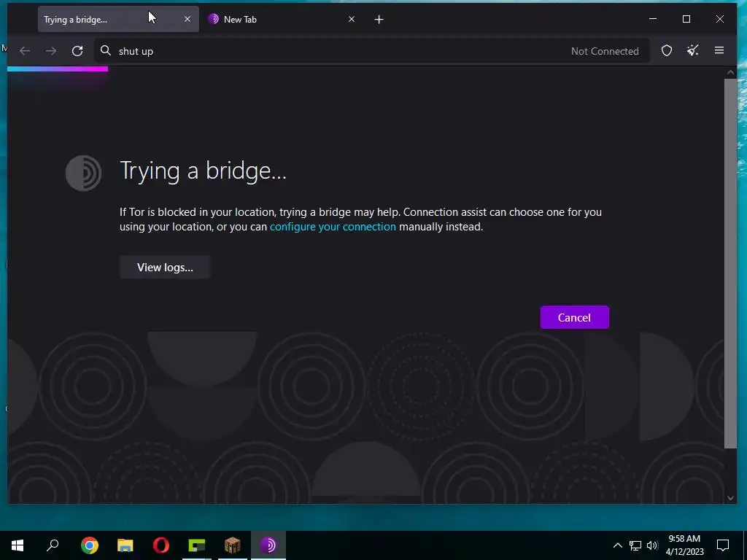Image resolution: width=747 pixels, height=560 pixels.
Task: Open Windows taskbar search
Action: tap(53, 545)
